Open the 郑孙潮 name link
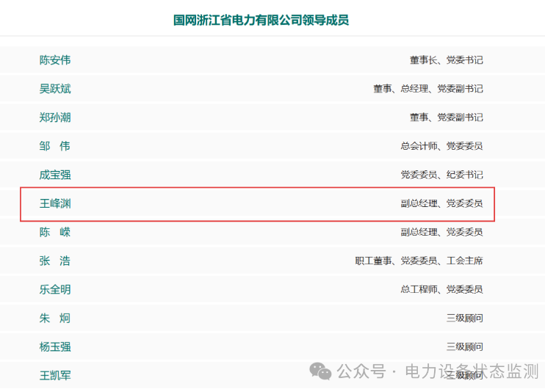545x392 pixels. tap(55, 117)
